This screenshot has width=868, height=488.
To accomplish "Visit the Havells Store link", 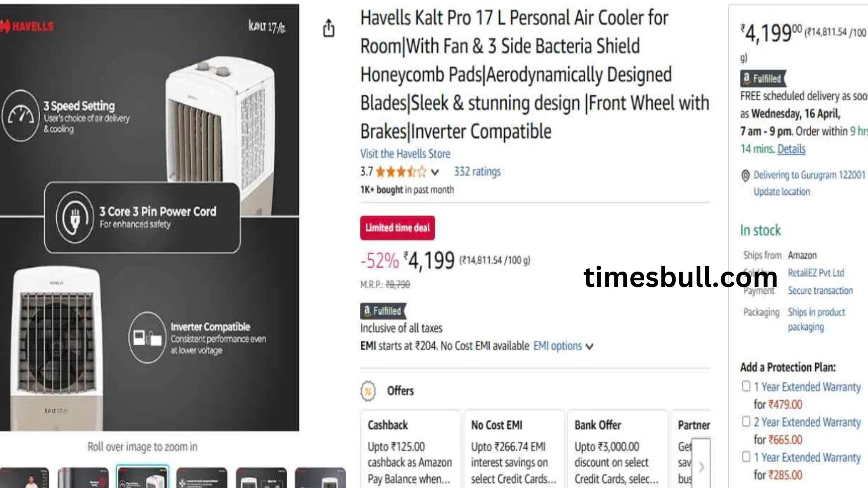I will coord(405,154).
